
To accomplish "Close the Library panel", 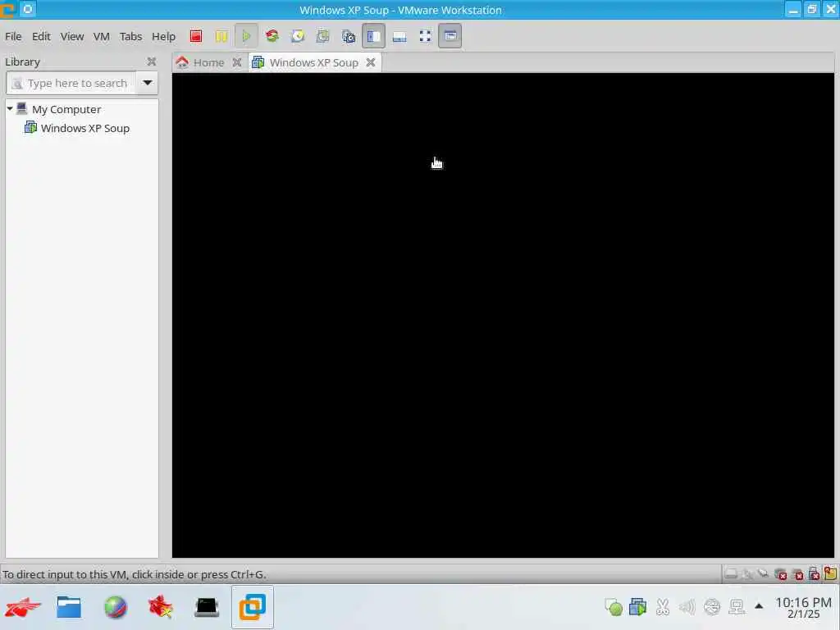I will (152, 62).
